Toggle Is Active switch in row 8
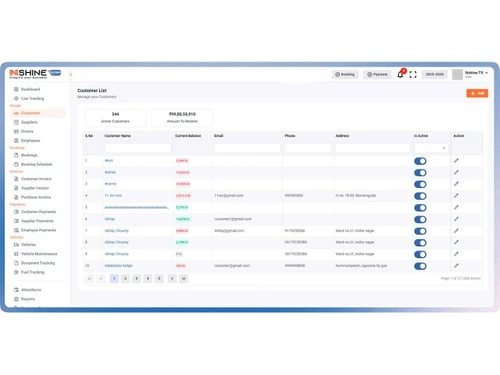This screenshot has width=500, height=375. click(x=420, y=243)
